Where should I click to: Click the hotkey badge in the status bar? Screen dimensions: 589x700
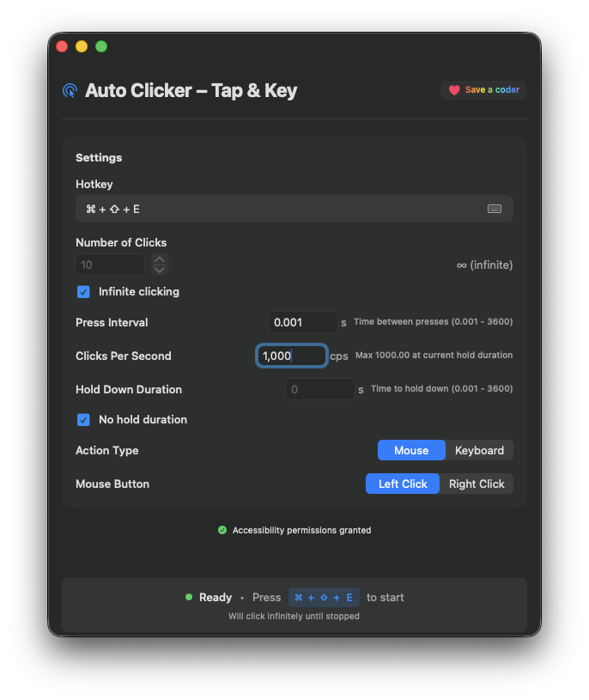point(324,597)
